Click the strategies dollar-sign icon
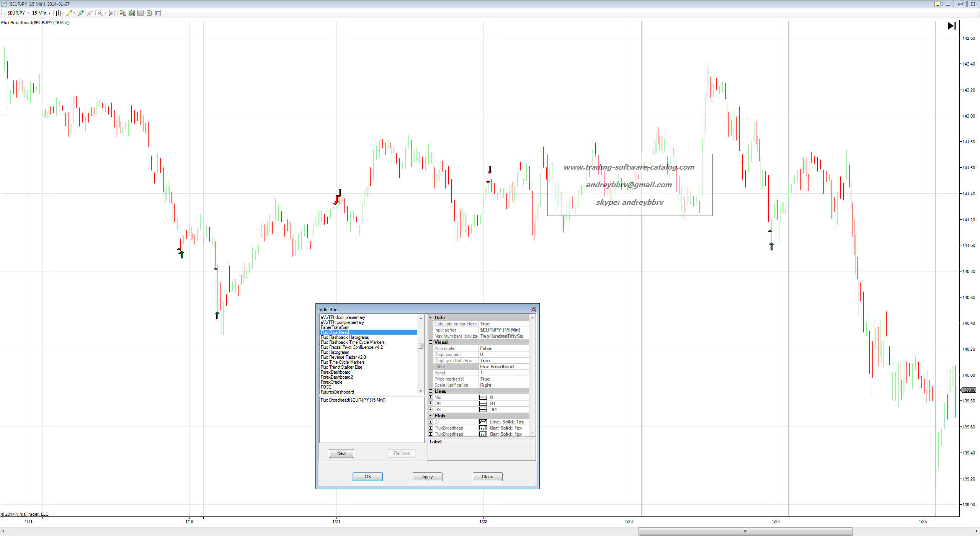 coord(149,13)
